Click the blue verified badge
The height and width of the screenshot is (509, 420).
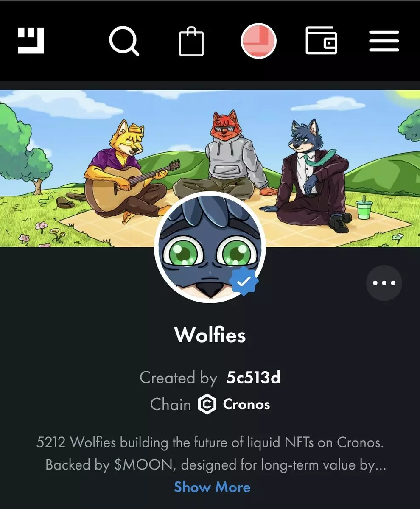[244, 281]
